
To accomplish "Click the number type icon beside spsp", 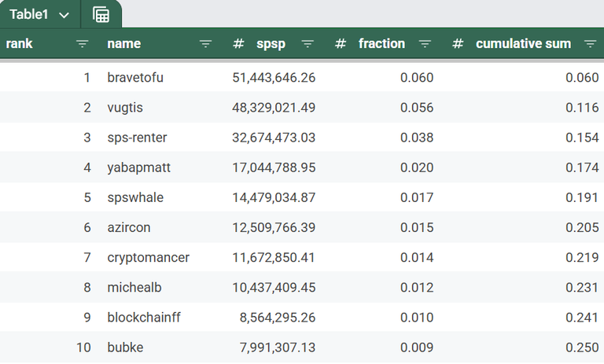I will pyautogui.click(x=238, y=43).
